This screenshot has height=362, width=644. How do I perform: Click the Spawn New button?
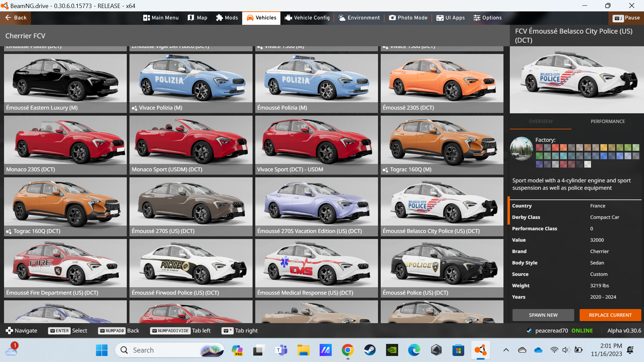tap(543, 315)
